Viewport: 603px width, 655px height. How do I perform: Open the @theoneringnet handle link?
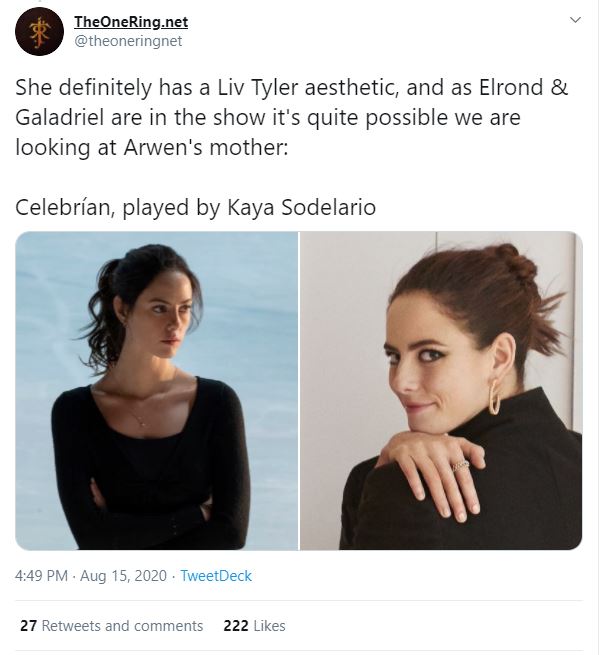coord(128,41)
